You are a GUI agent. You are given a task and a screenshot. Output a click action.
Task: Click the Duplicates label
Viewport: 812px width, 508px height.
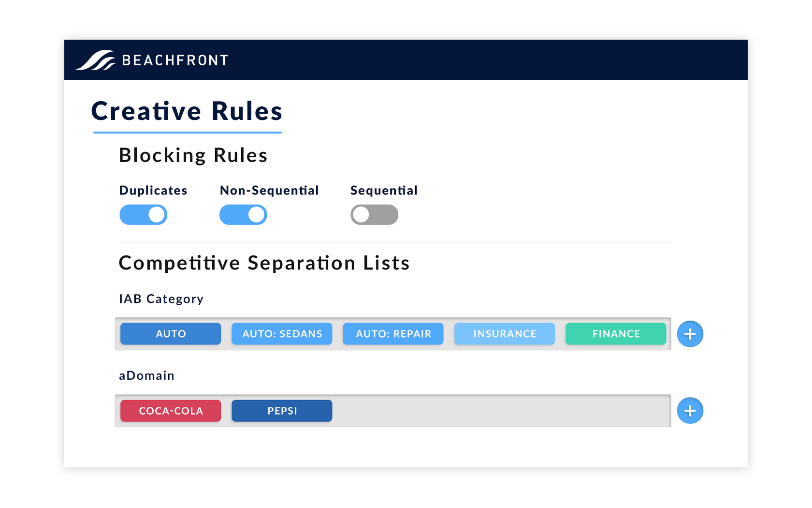click(153, 190)
